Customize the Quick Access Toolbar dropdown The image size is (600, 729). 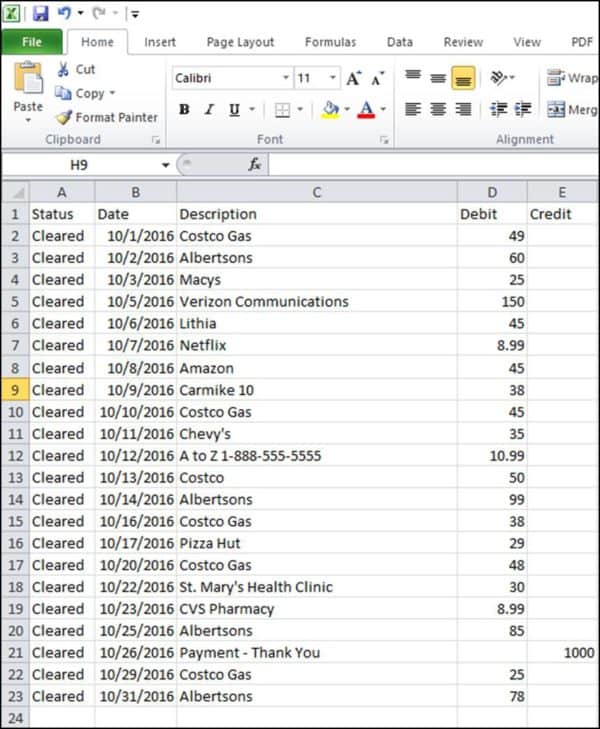(x=135, y=14)
